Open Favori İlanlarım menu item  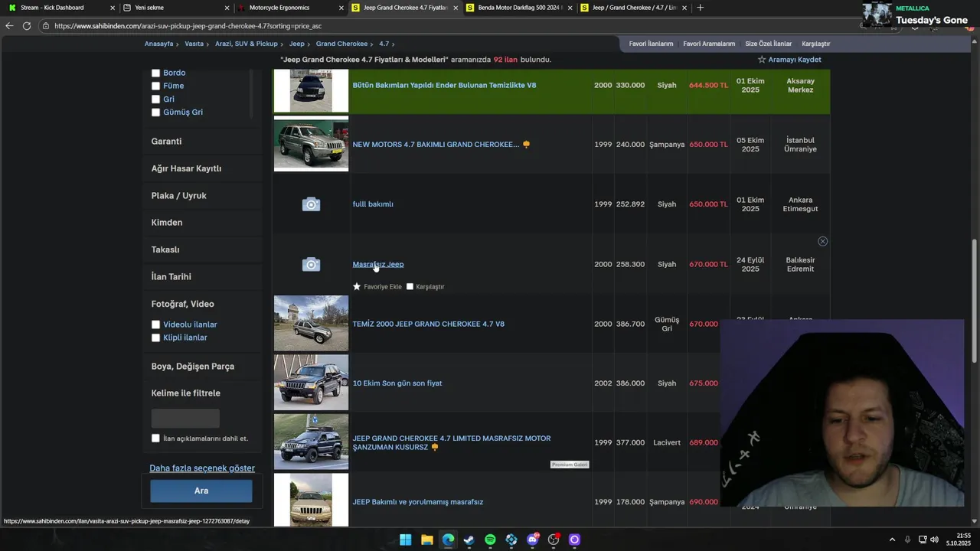pyautogui.click(x=651, y=44)
